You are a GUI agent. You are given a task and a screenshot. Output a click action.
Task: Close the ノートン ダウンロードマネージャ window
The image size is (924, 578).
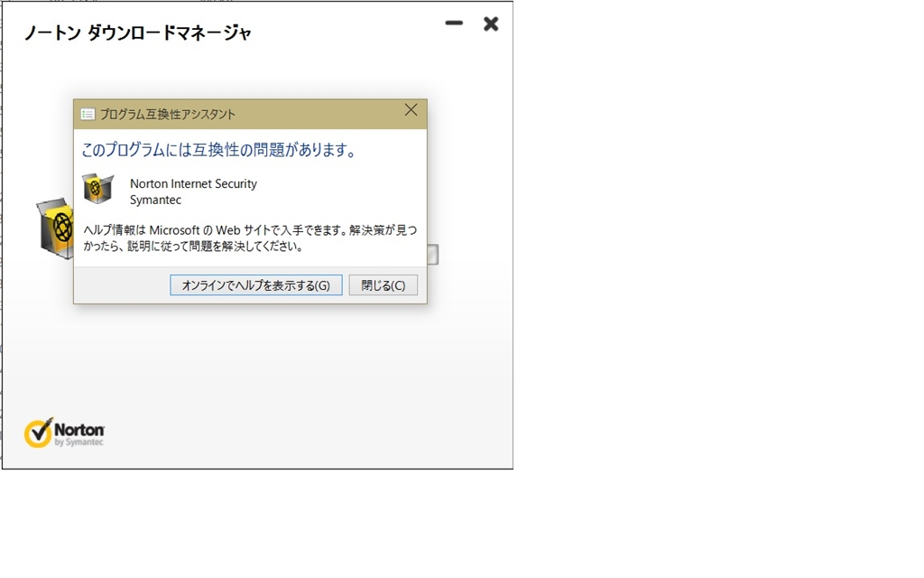coord(491,23)
